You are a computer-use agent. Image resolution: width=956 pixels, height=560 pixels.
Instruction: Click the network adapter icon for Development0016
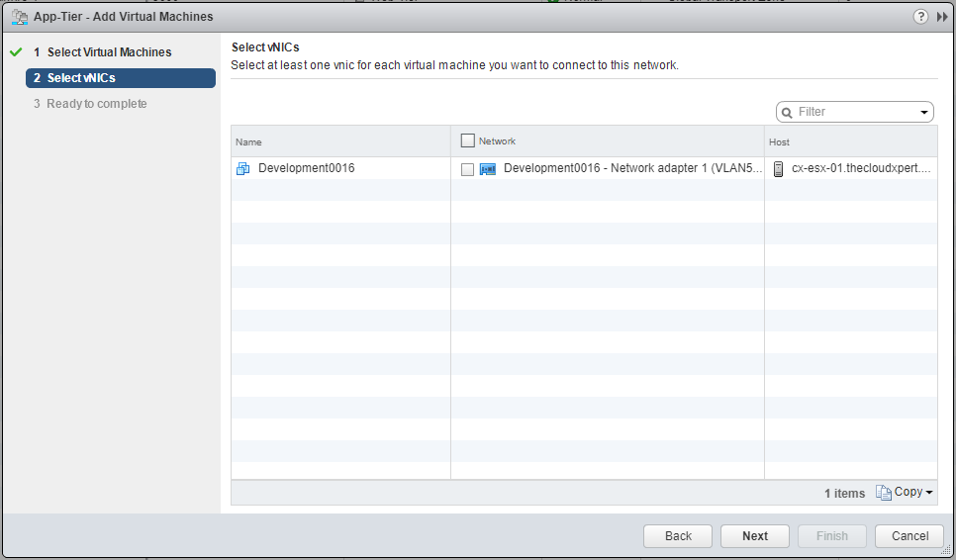(488, 169)
